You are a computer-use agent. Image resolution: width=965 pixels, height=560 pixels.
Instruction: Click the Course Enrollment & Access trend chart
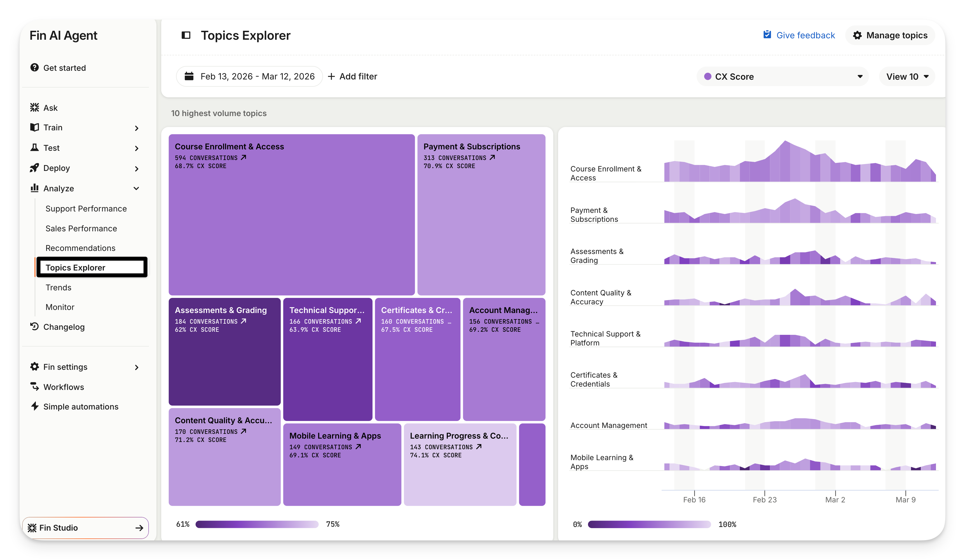(800, 161)
